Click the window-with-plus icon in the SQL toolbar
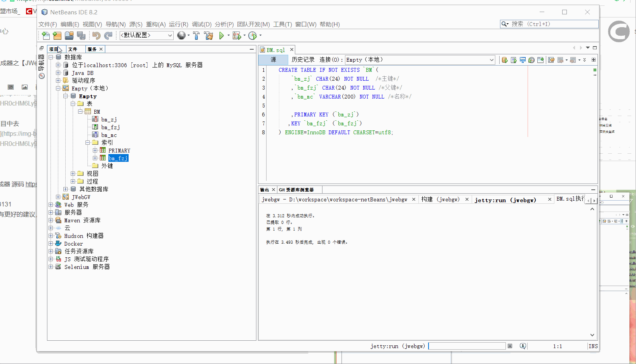 (540, 60)
